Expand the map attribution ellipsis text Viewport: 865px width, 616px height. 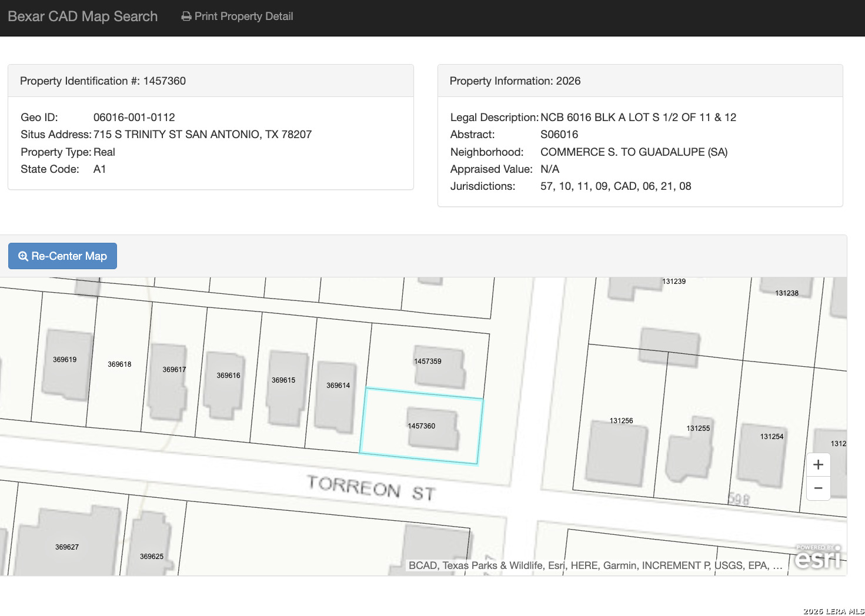tap(777, 565)
